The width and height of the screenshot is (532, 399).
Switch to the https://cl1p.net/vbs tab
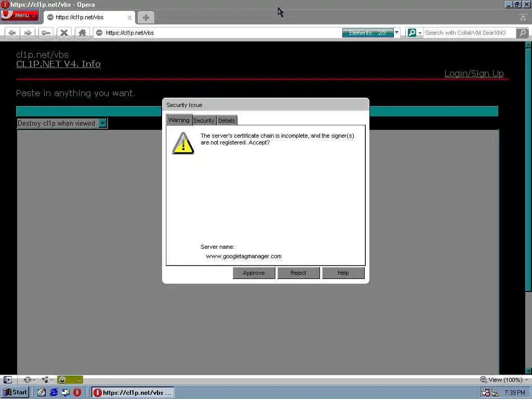[89, 17]
